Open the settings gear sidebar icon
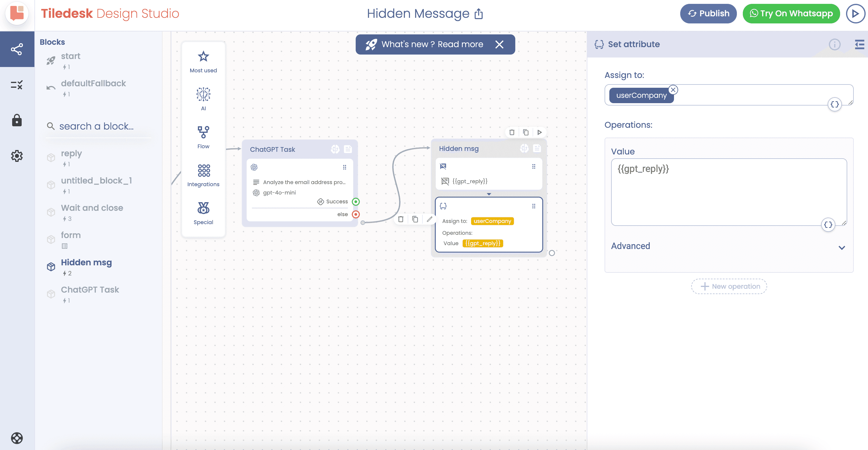868x450 pixels. point(17,156)
